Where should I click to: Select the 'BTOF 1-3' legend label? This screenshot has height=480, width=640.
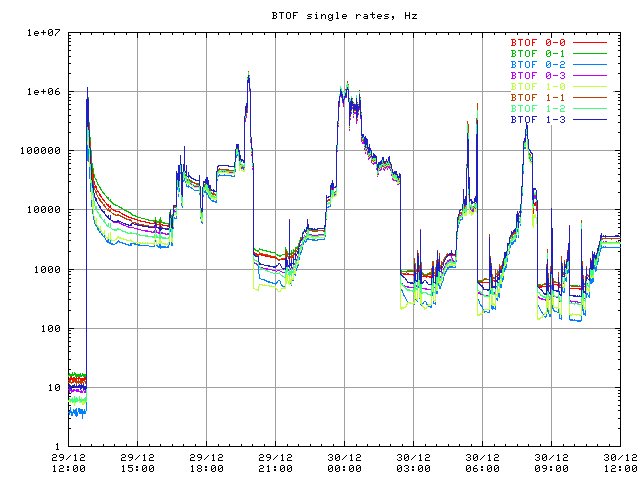(x=538, y=120)
